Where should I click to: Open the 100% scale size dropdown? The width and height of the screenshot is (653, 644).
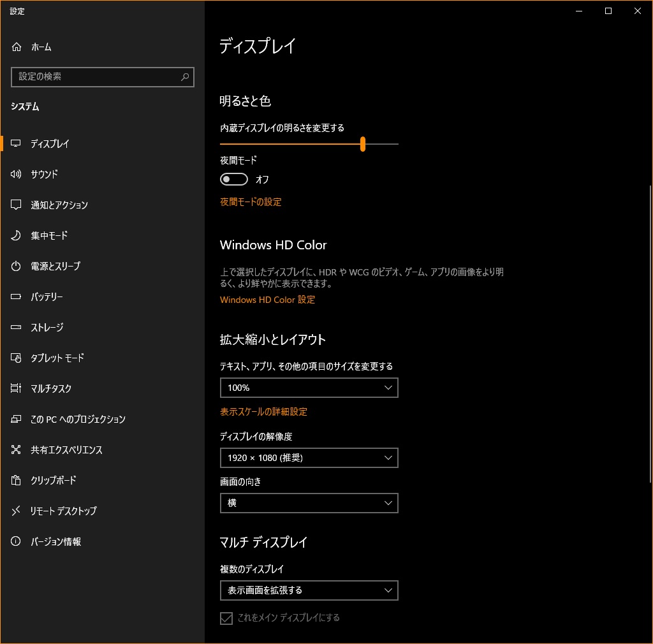coord(309,388)
